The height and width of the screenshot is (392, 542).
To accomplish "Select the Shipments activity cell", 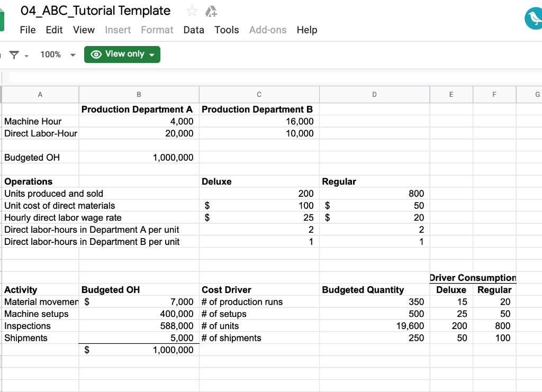I will (x=40, y=338).
